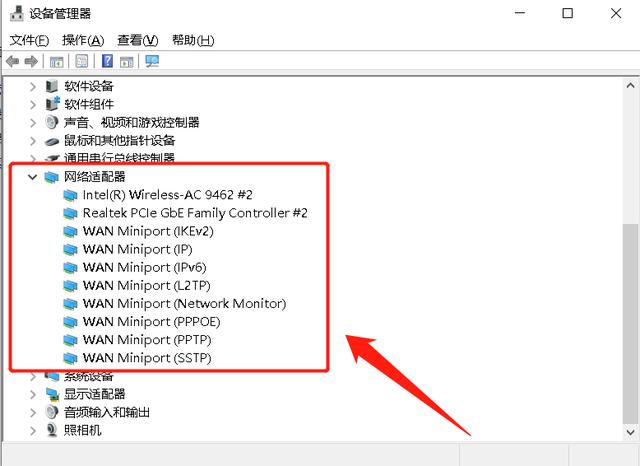640x466 pixels.
Task: Click the WAN Miniport (IPv6) adapter icon
Action: [70, 268]
